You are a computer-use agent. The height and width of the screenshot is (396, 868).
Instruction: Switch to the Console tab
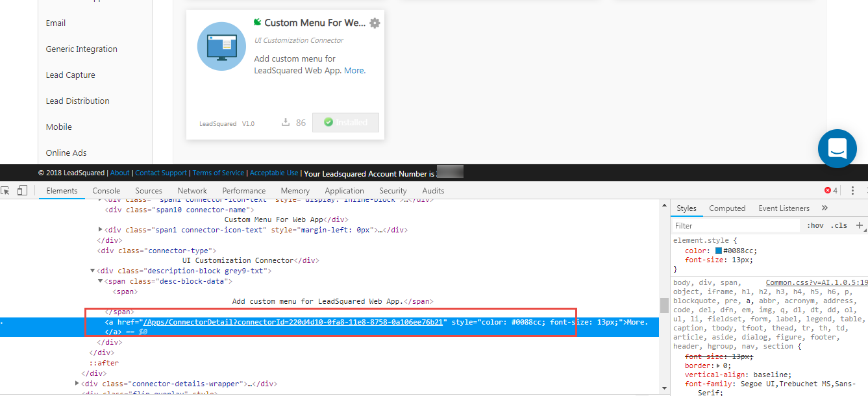106,190
